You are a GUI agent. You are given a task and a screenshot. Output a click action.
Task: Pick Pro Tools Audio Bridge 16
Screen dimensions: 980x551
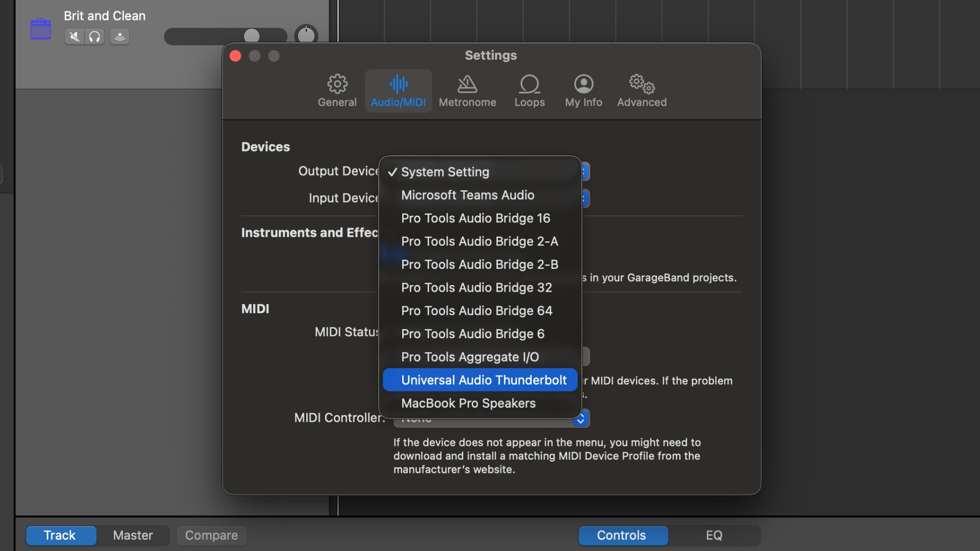[x=480, y=218]
